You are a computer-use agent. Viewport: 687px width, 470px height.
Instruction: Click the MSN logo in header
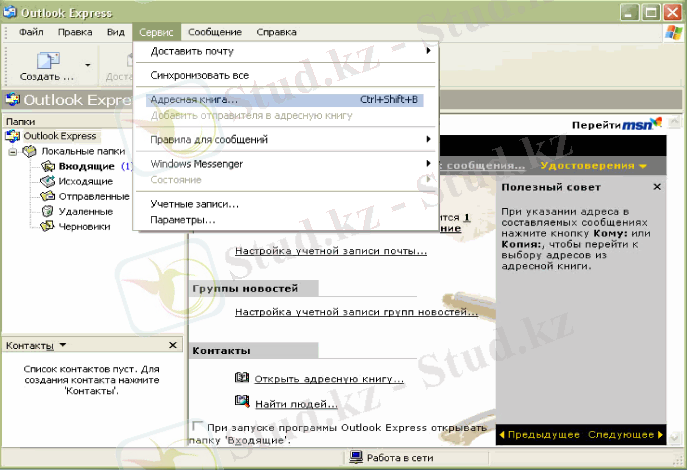(641, 125)
